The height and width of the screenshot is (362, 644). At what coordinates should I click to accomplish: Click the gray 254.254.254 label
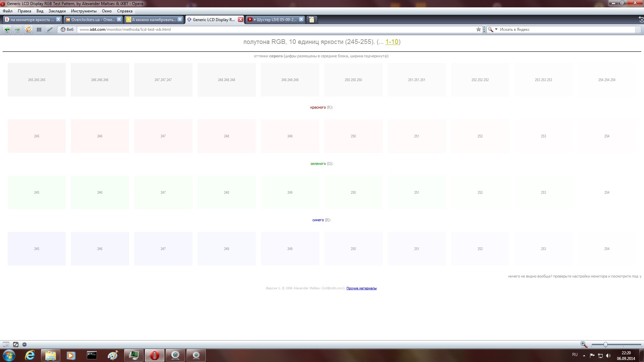607,80
